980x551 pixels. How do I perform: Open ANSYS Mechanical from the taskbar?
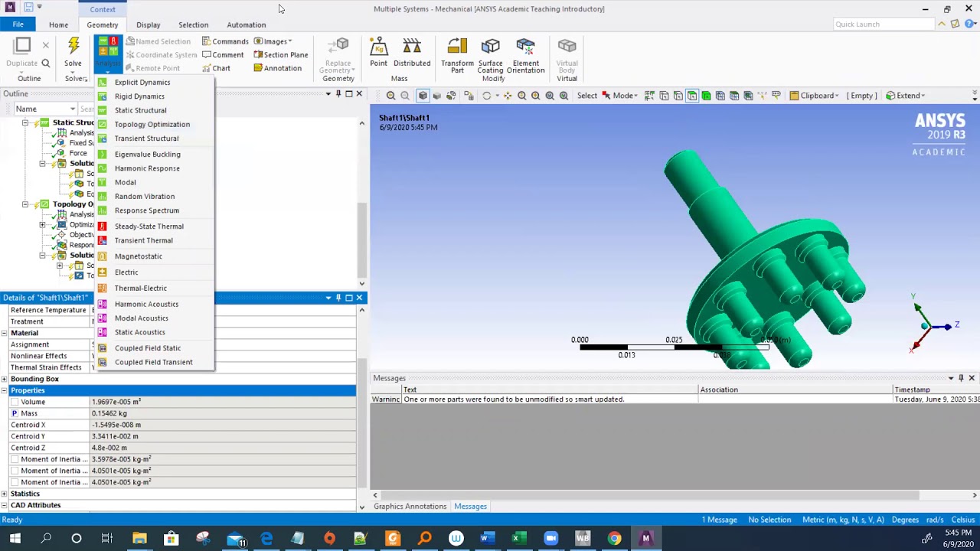coord(645,538)
